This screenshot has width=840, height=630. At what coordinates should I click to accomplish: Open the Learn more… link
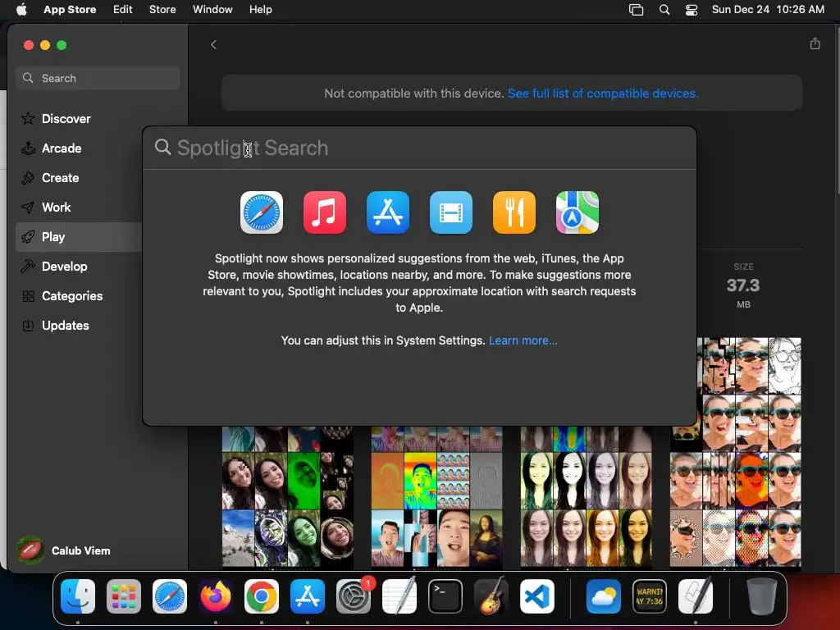pos(523,340)
